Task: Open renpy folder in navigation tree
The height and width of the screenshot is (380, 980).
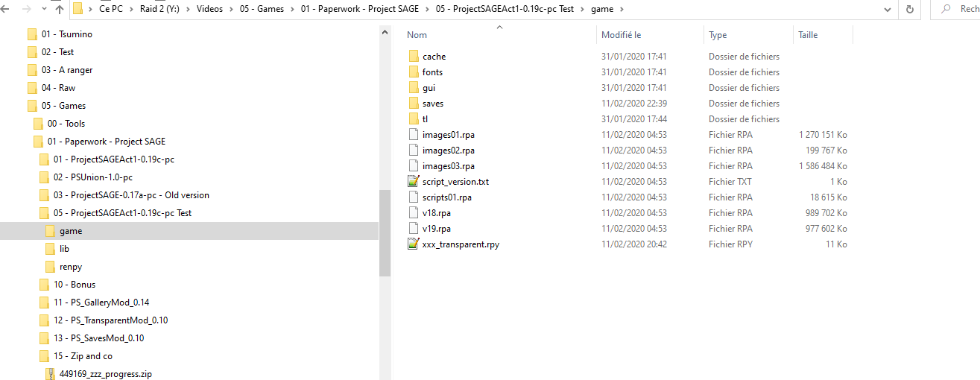Action: [x=71, y=267]
